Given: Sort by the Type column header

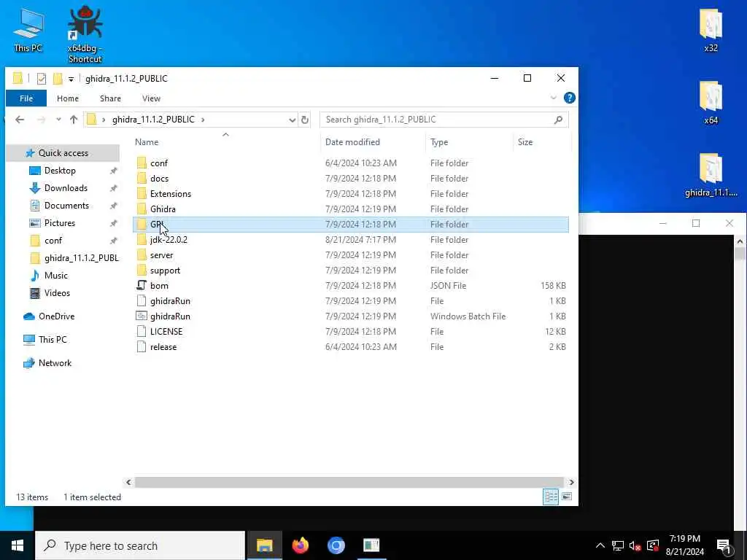Looking at the screenshot, I should tap(438, 142).
